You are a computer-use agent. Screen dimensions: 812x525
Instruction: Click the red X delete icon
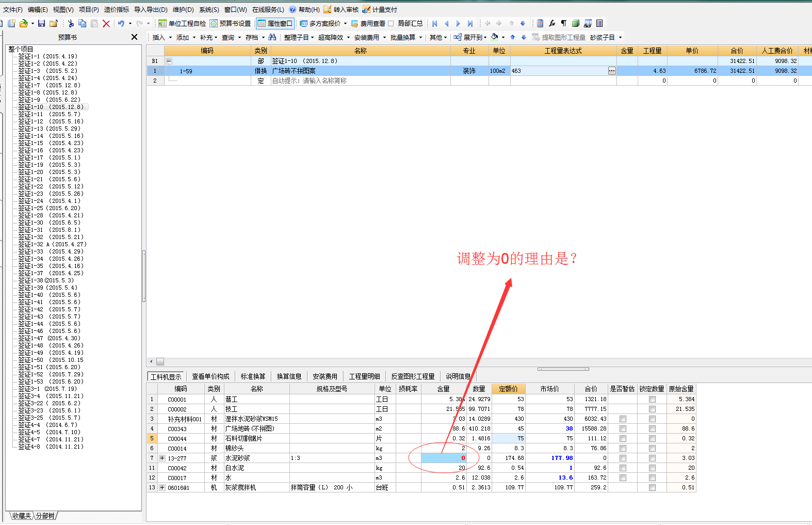click(x=106, y=23)
